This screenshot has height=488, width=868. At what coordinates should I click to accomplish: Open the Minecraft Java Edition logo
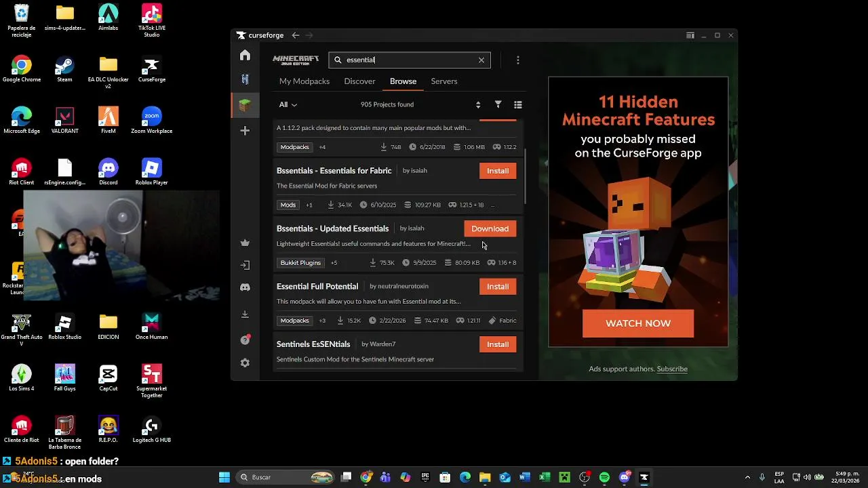point(296,60)
